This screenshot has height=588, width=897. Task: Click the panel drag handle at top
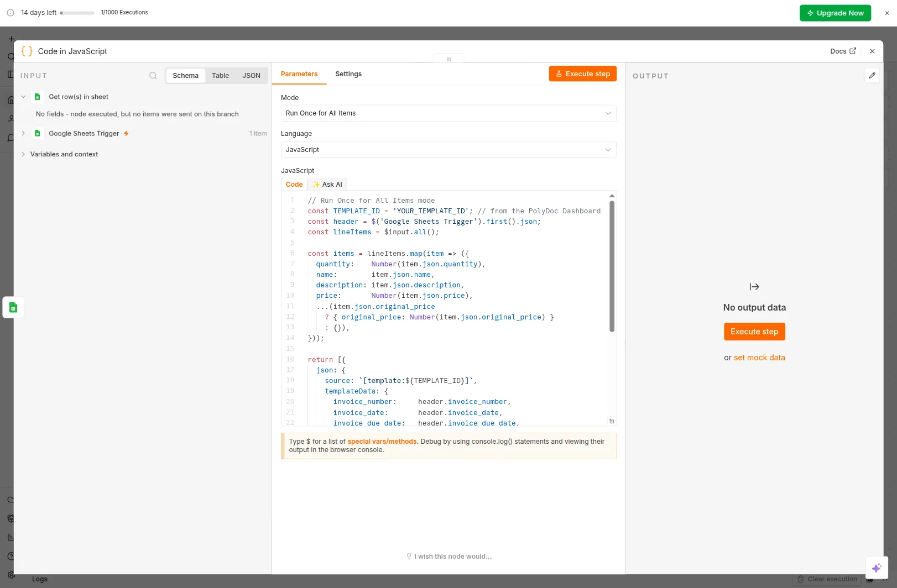click(x=448, y=59)
